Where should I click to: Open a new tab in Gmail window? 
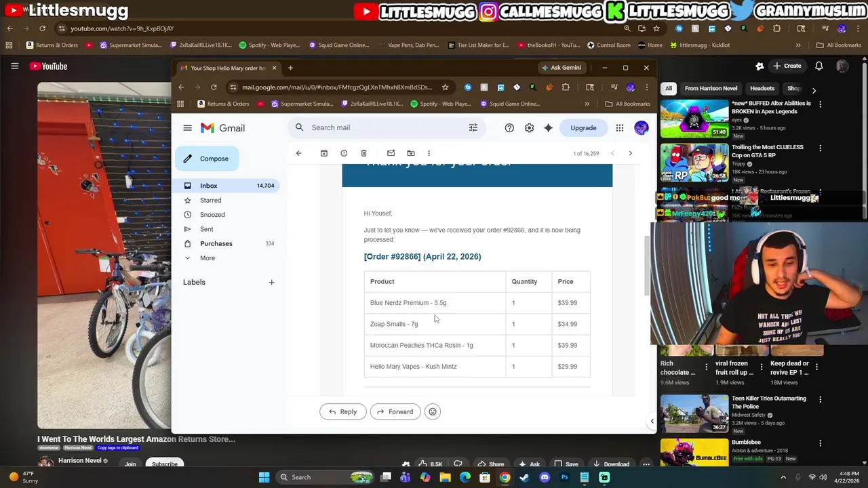click(290, 68)
